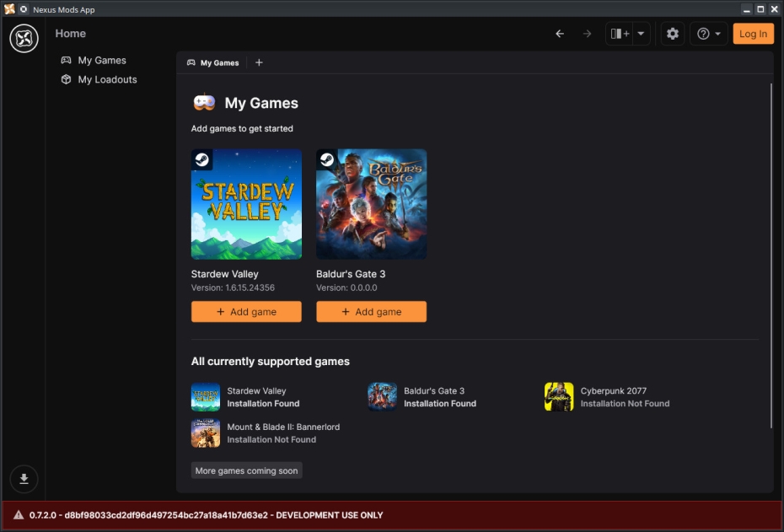Click the Nexus Mods logo in sidebar
Screen dimensions: 784x532
click(24, 38)
